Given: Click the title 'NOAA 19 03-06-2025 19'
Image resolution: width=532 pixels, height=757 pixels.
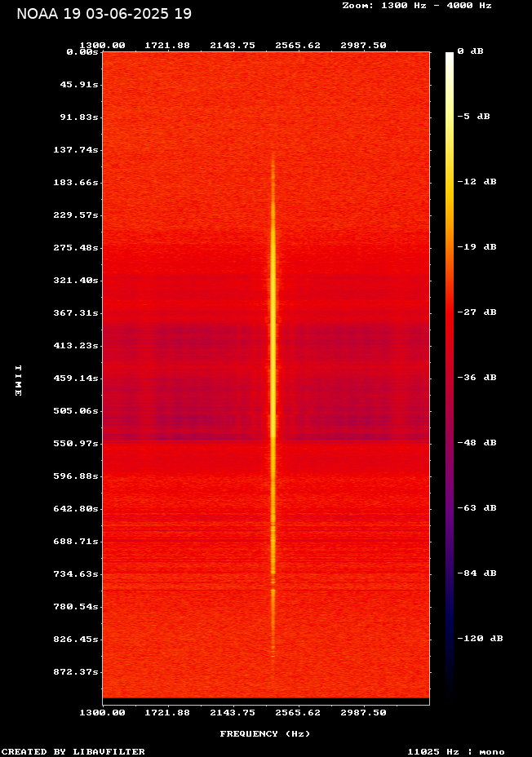Looking at the screenshot, I should [104, 14].
